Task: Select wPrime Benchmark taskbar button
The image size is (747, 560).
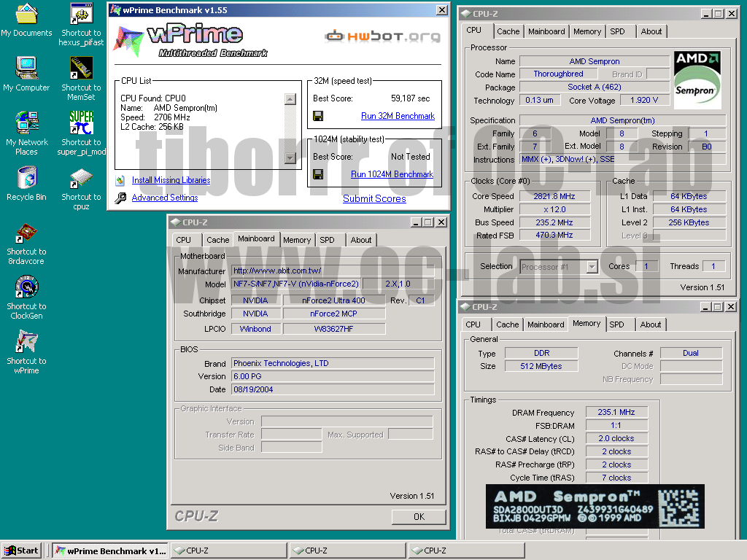Action: tap(110, 551)
